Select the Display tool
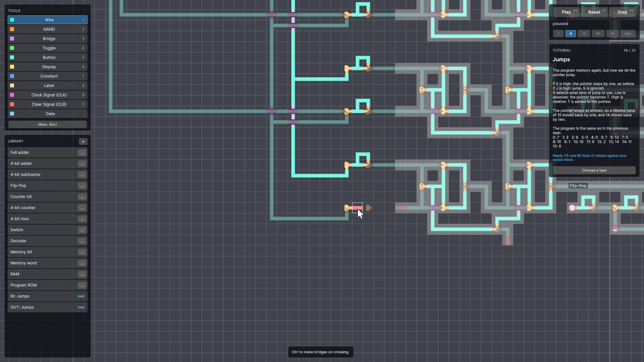The image size is (644, 362). click(x=48, y=67)
